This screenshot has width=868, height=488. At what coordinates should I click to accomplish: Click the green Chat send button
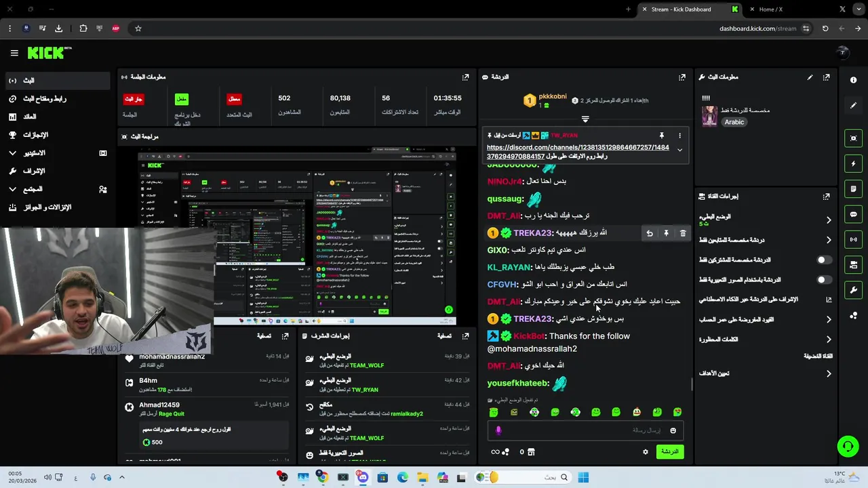coord(670,451)
